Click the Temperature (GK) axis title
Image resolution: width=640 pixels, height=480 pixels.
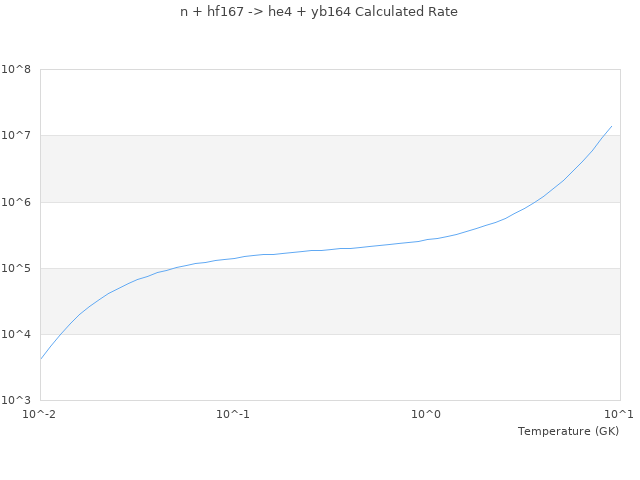pyautogui.click(x=568, y=431)
